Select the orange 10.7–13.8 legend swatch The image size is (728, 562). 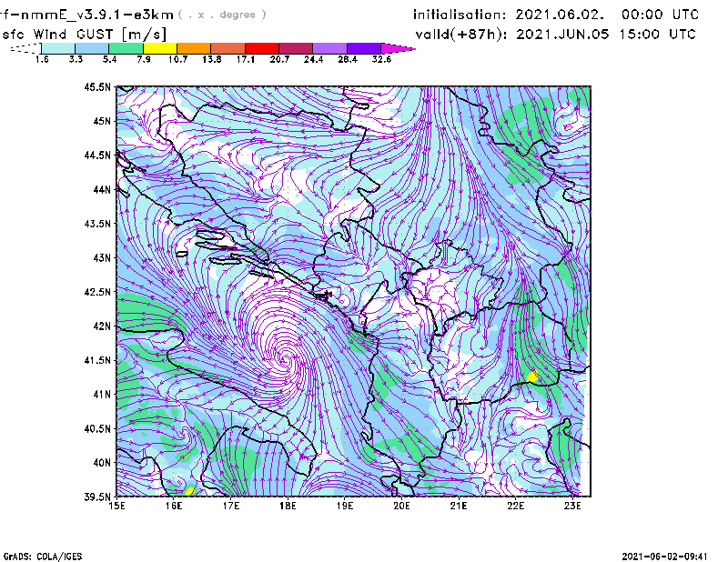(x=194, y=48)
